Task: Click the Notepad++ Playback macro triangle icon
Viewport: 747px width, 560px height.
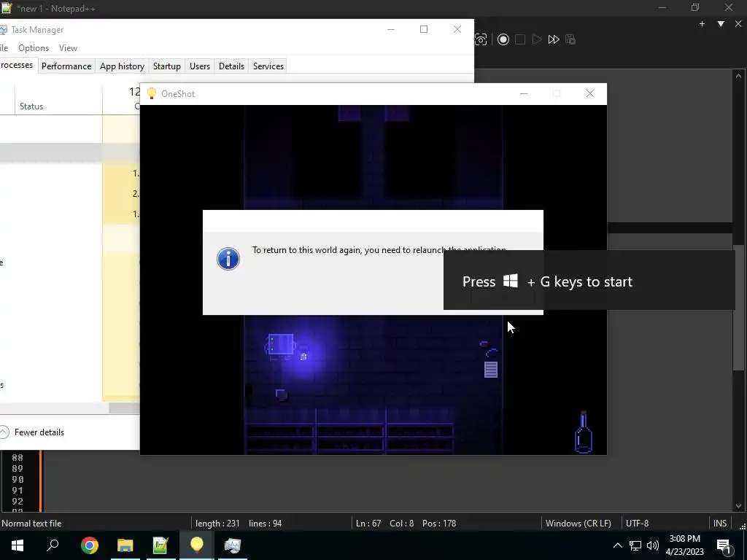Action: tap(537, 39)
